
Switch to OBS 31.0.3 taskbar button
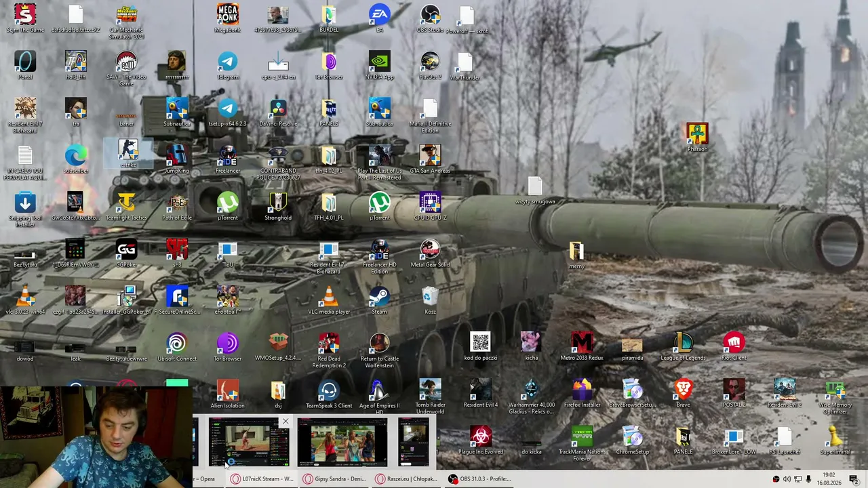tap(481, 479)
